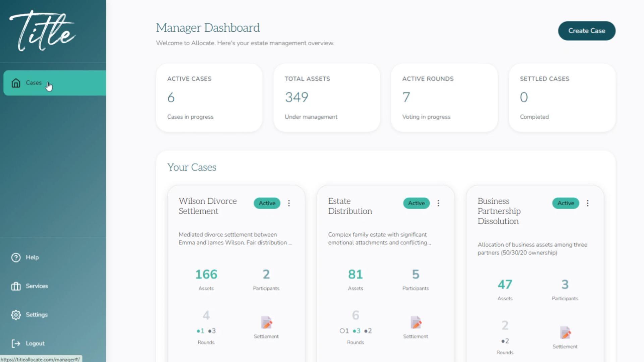
Task: Select Cases in the sidebar navigation
Action: click(34, 83)
